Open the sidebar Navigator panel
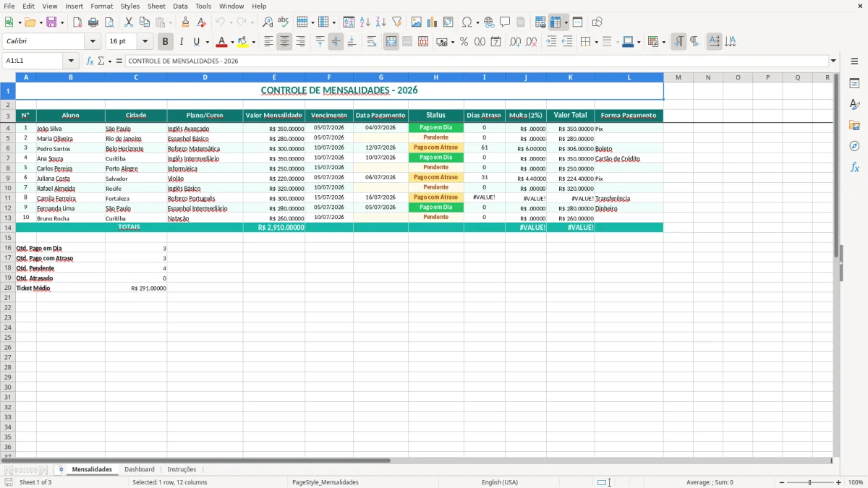Viewport: 868px width, 488px height. 854,146
